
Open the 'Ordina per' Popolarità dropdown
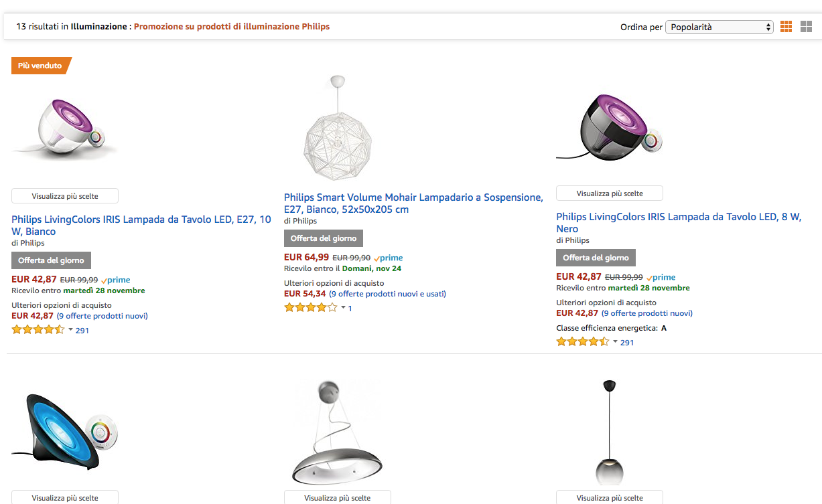tap(719, 27)
